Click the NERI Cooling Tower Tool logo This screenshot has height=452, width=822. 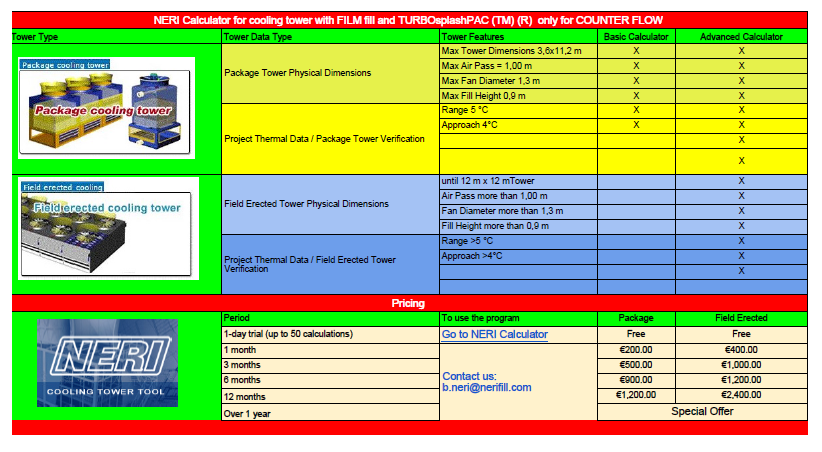point(107,363)
